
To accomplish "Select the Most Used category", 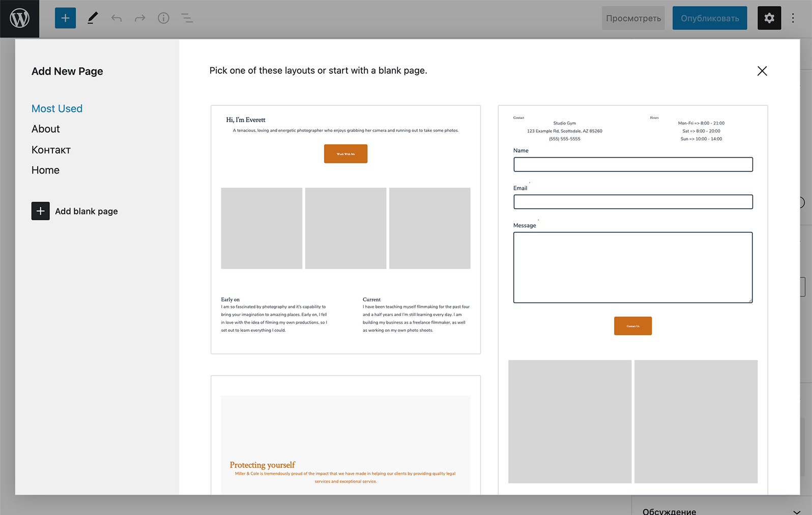I will (57, 108).
